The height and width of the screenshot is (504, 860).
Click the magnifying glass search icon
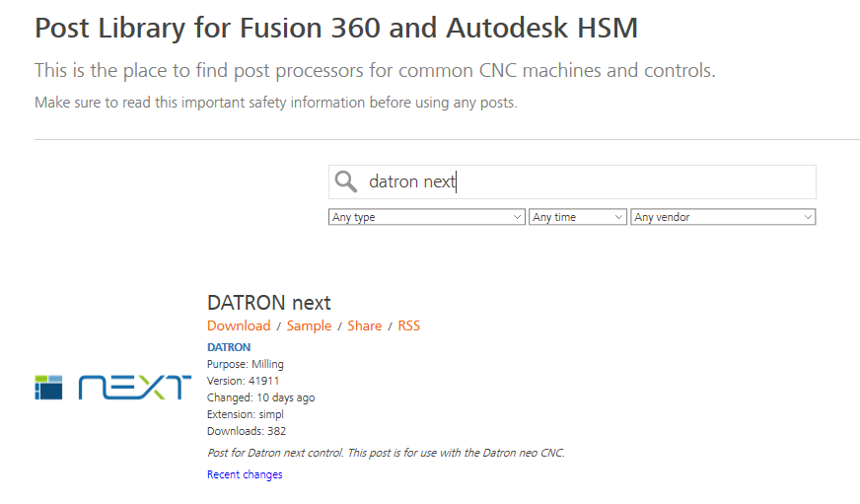tap(345, 181)
